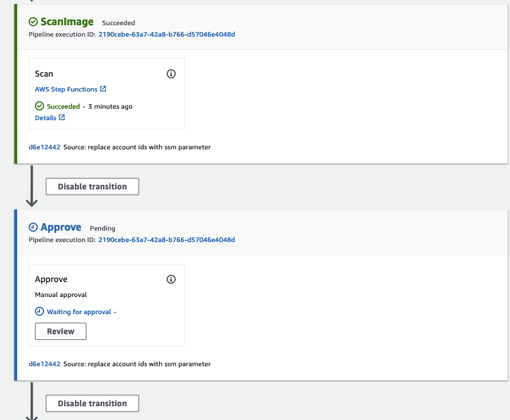Click the green Succeeded icon in the Scan card

click(39, 106)
